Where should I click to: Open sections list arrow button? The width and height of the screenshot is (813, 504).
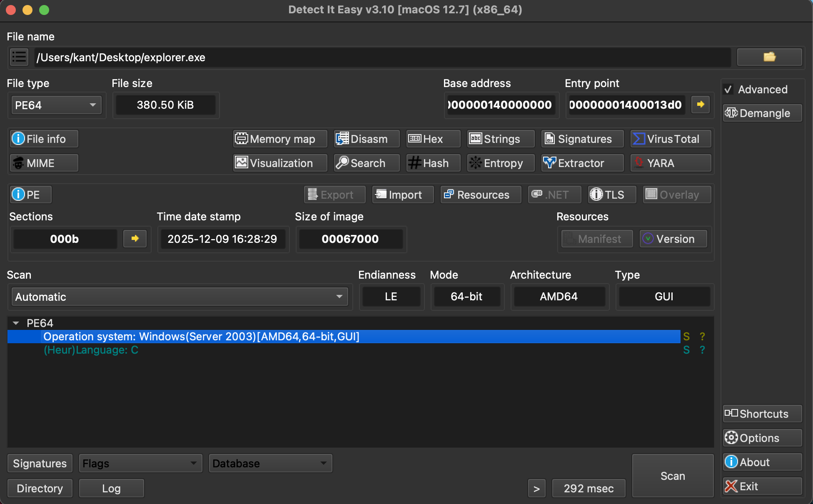click(135, 239)
